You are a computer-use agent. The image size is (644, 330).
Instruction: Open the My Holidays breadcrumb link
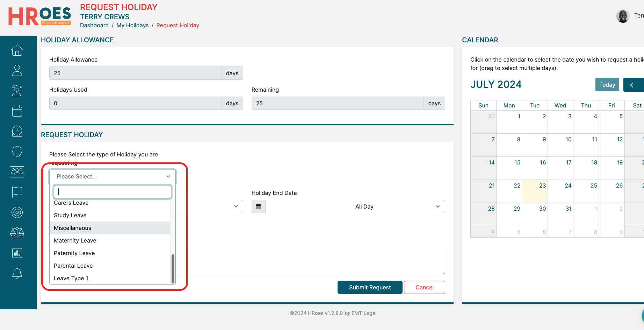(132, 25)
